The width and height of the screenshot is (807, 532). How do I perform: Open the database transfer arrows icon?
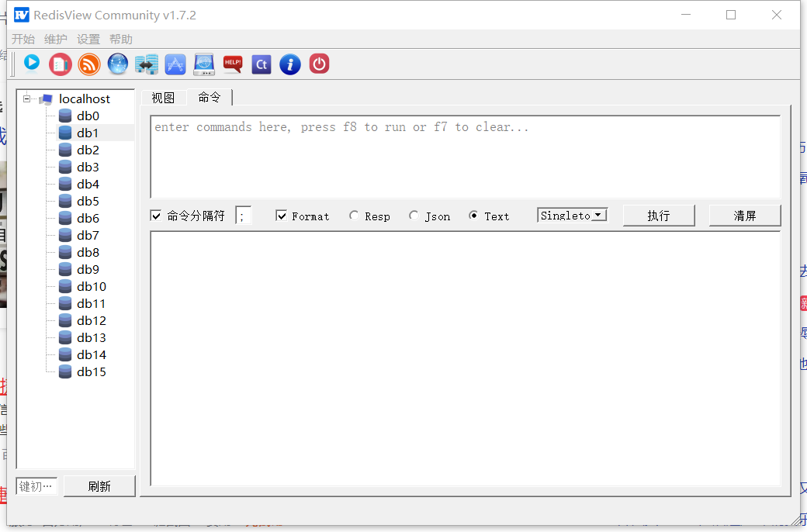coord(147,64)
